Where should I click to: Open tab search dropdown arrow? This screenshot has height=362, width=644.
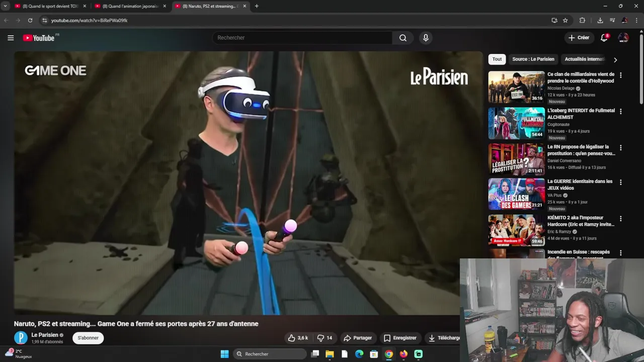point(5,6)
